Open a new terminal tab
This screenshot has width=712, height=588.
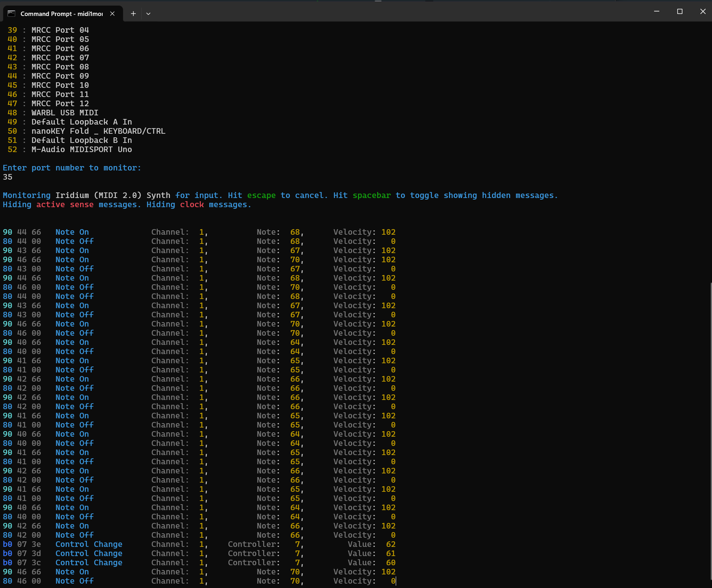point(133,14)
